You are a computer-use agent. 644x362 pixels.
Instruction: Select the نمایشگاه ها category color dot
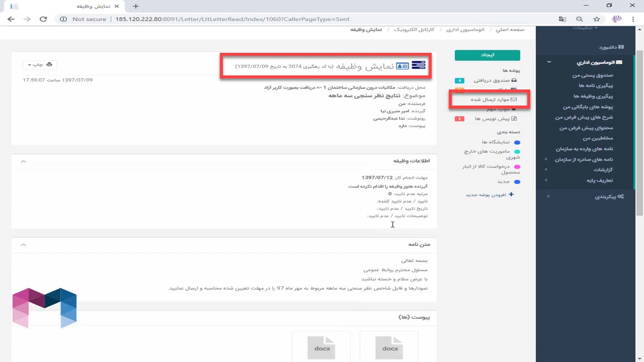[517, 142]
